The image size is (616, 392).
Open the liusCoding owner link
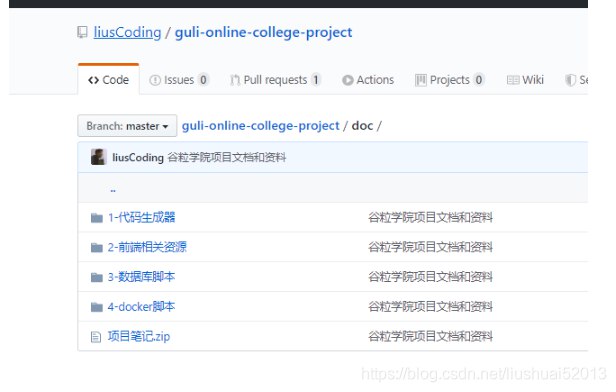[127, 32]
